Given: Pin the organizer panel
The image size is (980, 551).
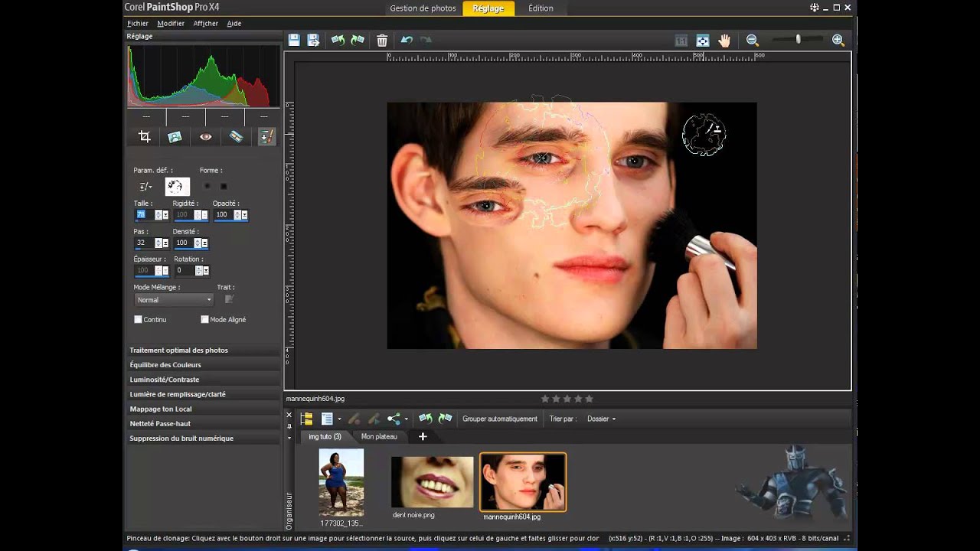Looking at the screenshot, I should [x=289, y=426].
